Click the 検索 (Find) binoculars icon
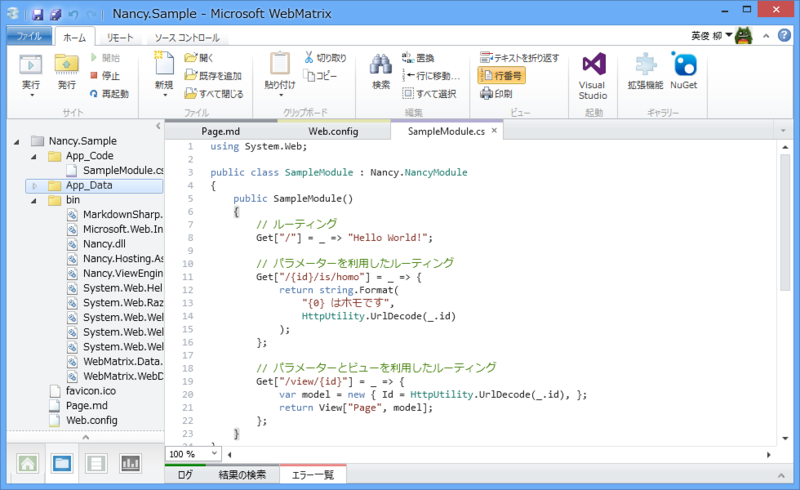Screen dimensions: 800x490 point(381,65)
